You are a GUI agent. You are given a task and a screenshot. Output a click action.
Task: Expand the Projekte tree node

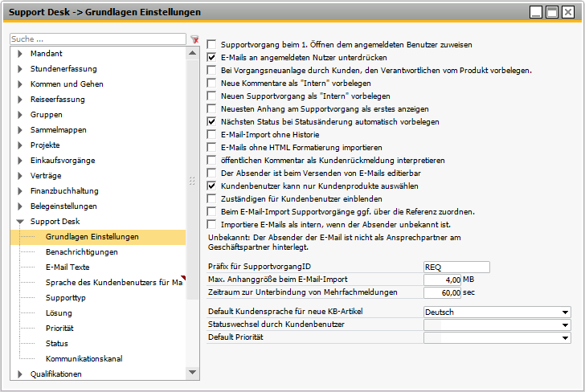pos(20,145)
